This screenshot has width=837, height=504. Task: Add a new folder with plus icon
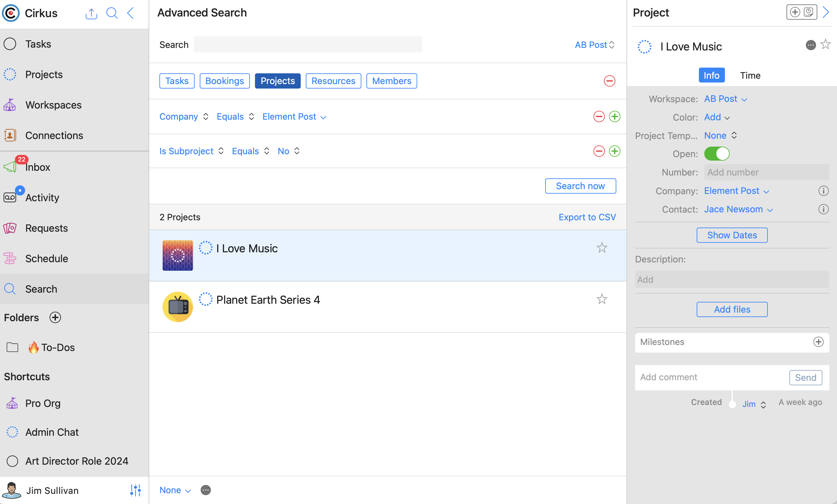coord(55,318)
